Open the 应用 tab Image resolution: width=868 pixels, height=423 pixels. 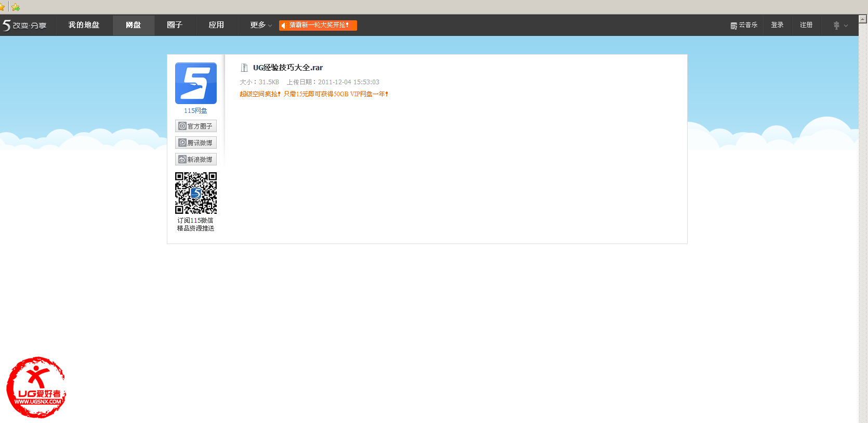click(216, 25)
